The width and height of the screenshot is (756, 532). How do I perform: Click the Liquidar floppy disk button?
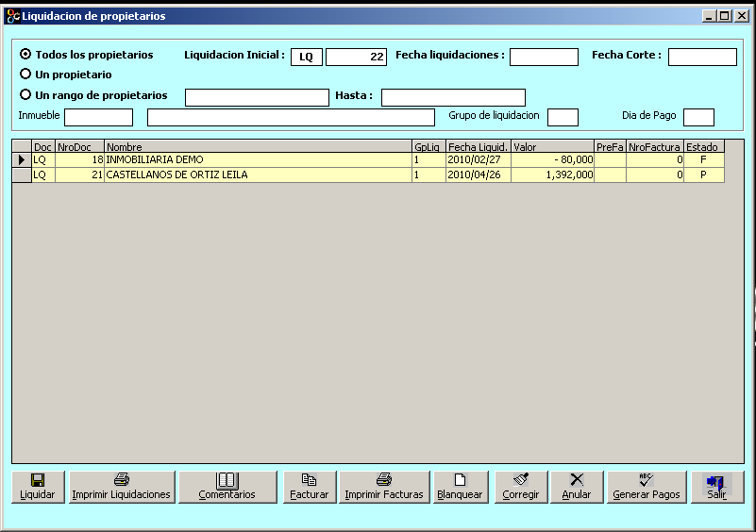coord(38,487)
